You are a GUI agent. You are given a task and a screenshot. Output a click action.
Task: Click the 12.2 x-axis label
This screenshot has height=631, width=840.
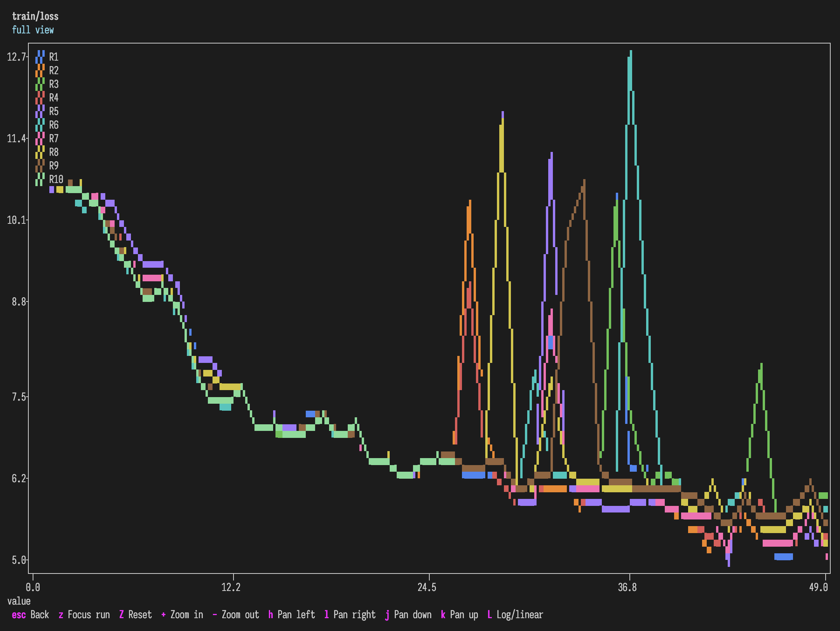(x=231, y=587)
